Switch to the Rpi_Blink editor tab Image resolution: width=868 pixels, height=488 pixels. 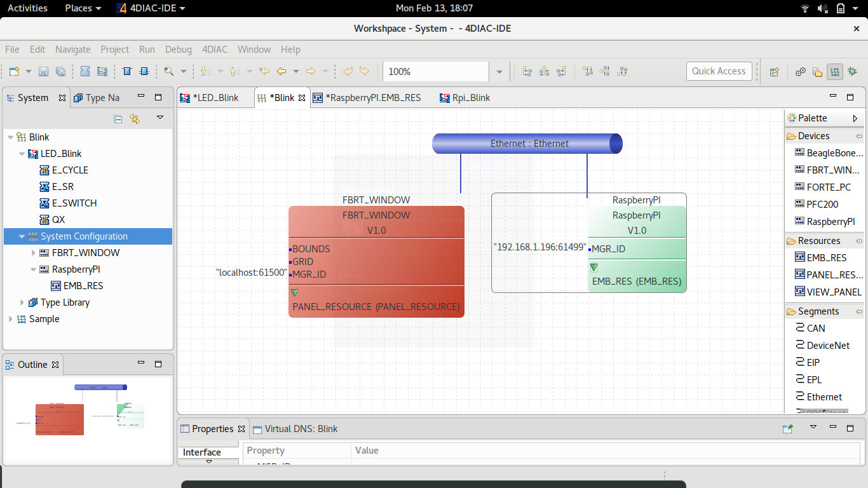tap(465, 98)
